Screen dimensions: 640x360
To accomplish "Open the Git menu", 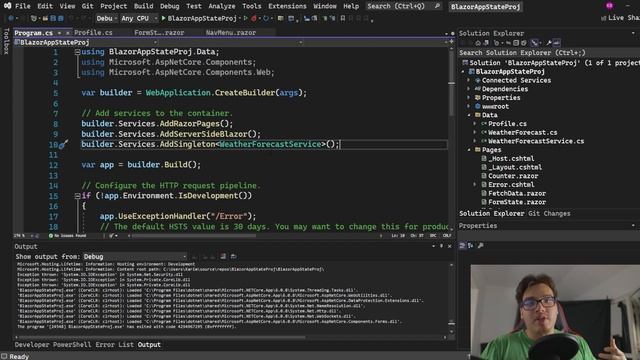I will (x=87, y=6).
